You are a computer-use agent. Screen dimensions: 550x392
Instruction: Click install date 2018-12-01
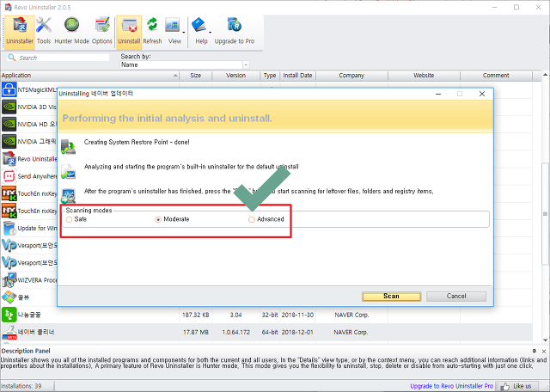tap(297, 332)
